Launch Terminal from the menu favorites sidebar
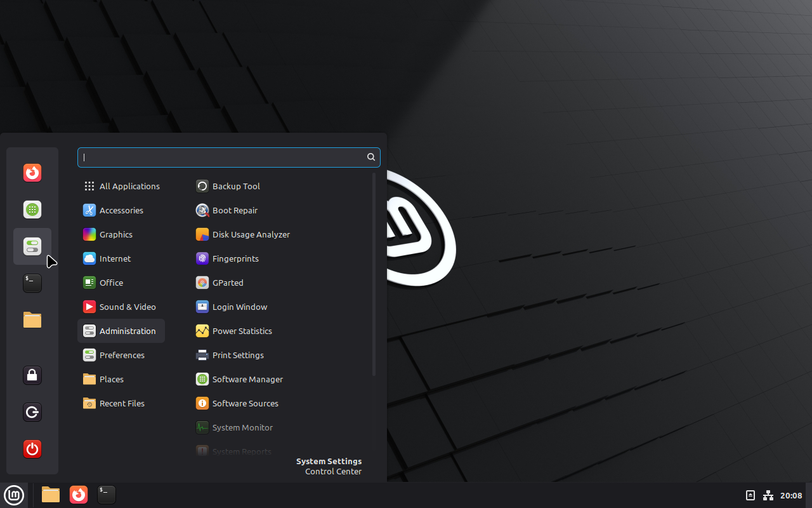The width and height of the screenshot is (812, 508). (32, 283)
